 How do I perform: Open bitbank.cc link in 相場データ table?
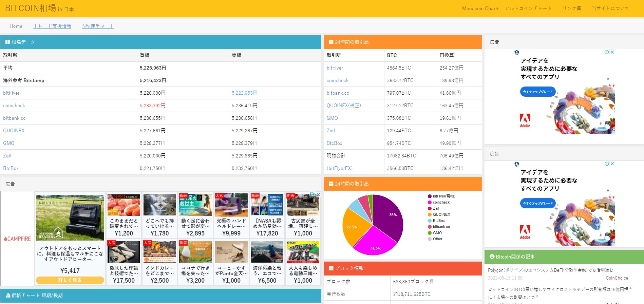click(x=14, y=118)
